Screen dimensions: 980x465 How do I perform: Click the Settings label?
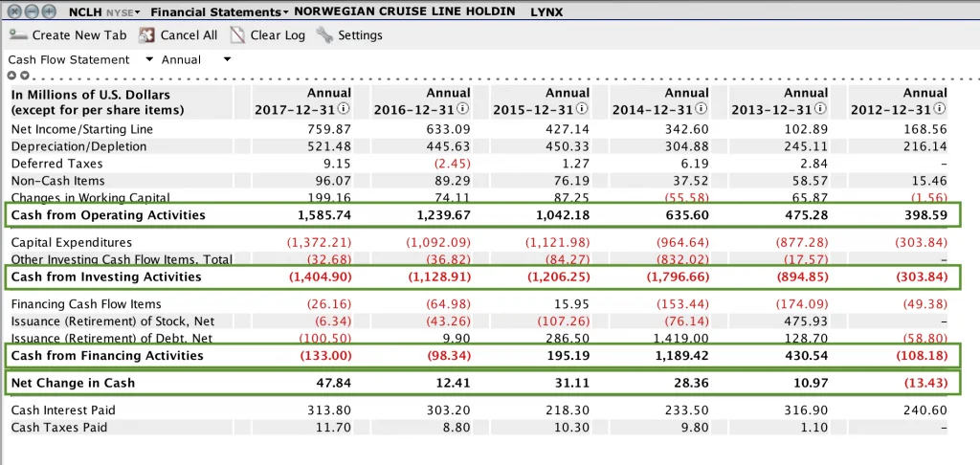coord(360,35)
